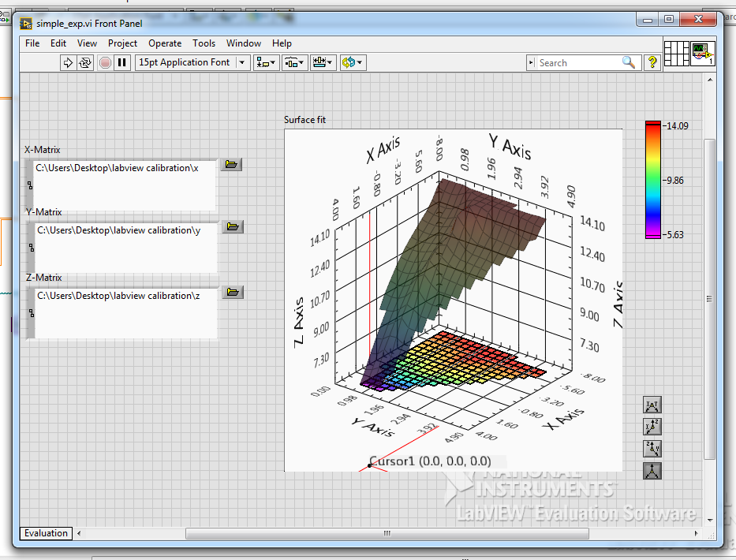This screenshot has height=560, width=736.
Task: Open the 15pt Application Font dropdown
Action: (x=192, y=62)
